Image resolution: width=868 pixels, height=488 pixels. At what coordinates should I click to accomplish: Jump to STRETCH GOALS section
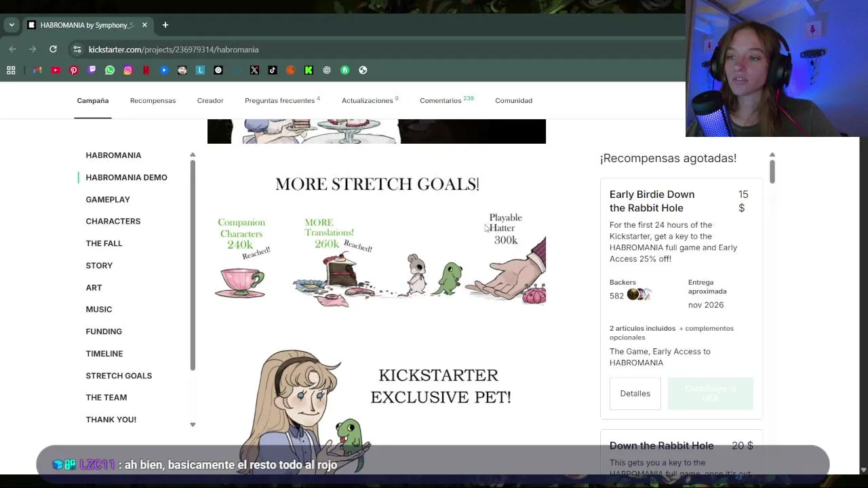119,375
